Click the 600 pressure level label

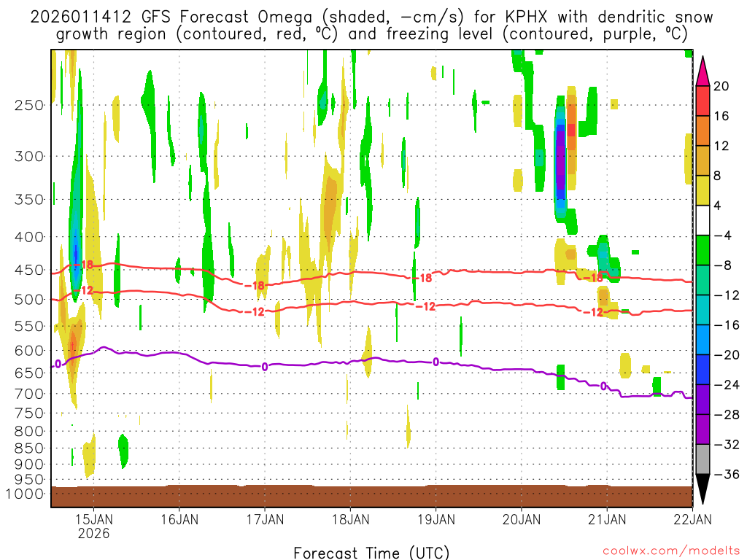(28, 351)
